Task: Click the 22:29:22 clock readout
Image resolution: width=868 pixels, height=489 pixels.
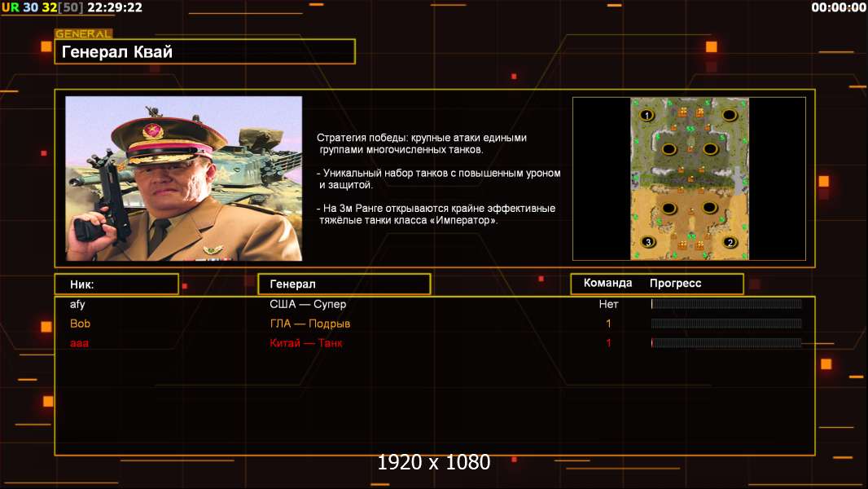Action: (115, 7)
